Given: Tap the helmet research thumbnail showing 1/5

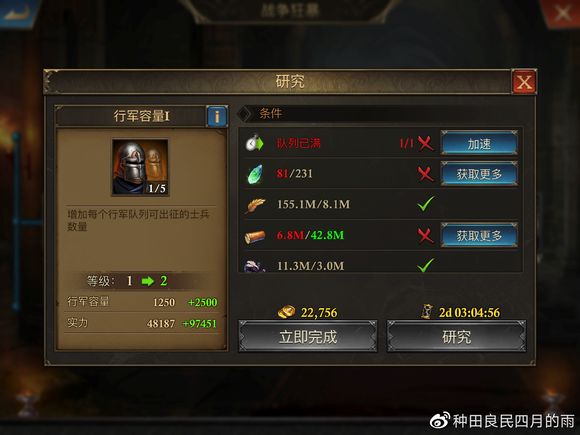Looking at the screenshot, I should [x=140, y=167].
